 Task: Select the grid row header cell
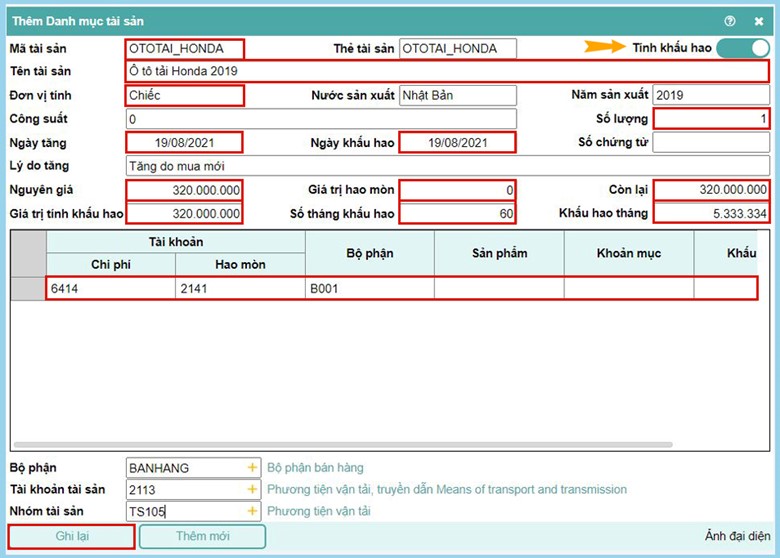pos(28,288)
